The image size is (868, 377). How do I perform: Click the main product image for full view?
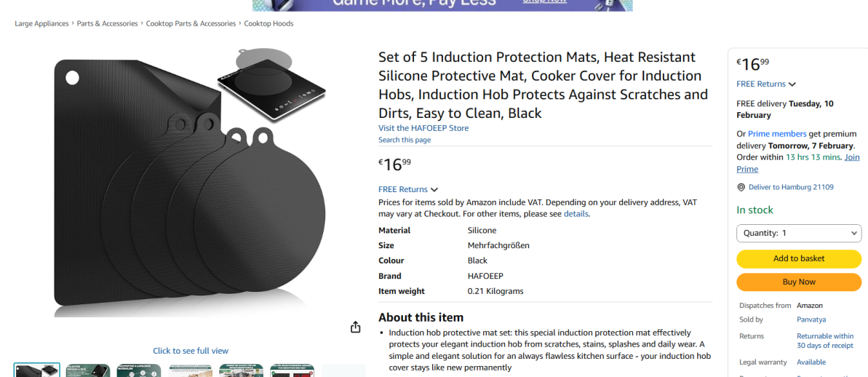191,188
